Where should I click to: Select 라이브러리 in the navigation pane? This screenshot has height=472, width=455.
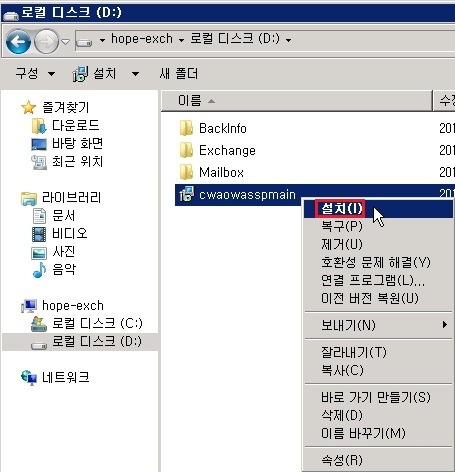[71, 197]
